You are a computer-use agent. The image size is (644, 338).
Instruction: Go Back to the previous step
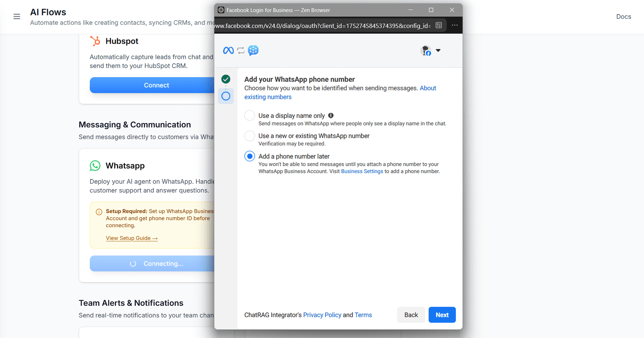(x=411, y=315)
